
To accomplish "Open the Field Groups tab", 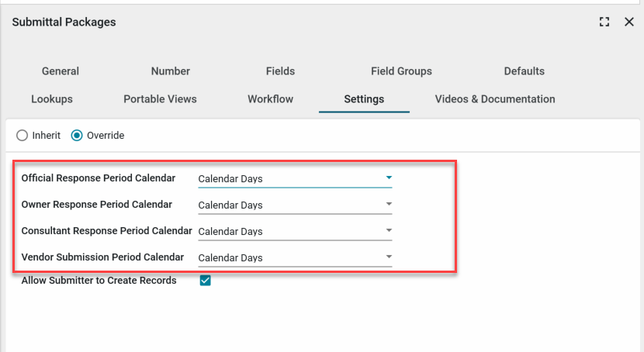I will pyautogui.click(x=401, y=71).
